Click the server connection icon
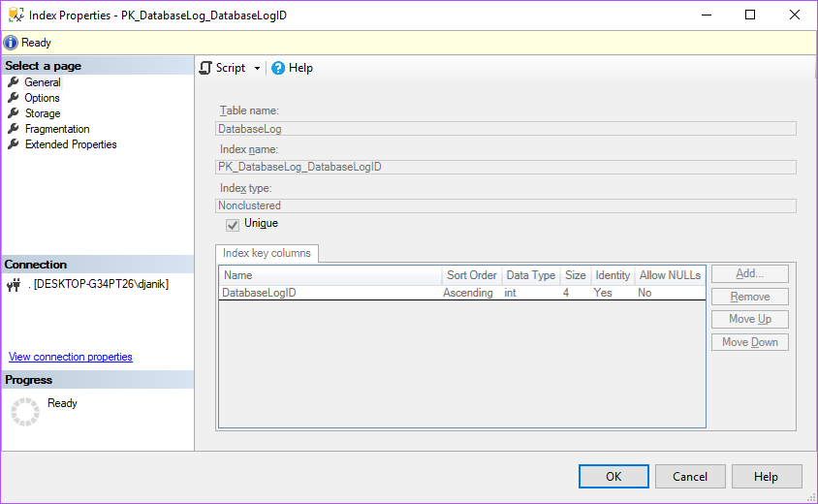Screen dimensions: 818x504 point(14,285)
